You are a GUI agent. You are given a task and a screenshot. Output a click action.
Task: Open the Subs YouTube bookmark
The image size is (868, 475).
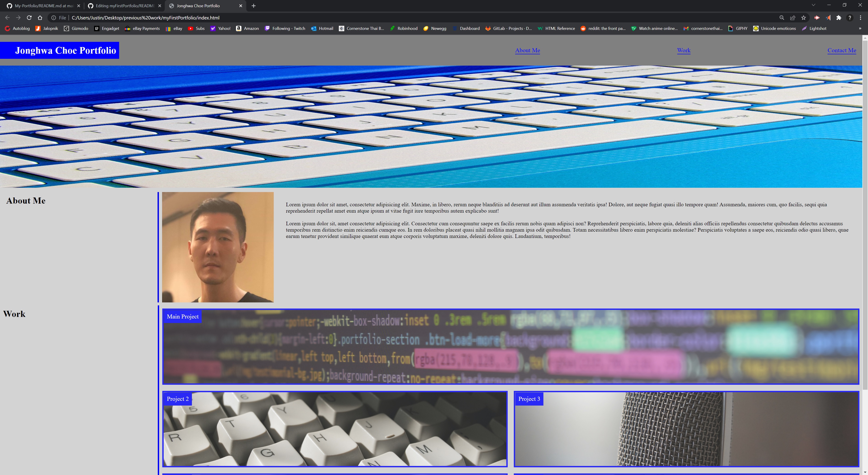point(196,28)
